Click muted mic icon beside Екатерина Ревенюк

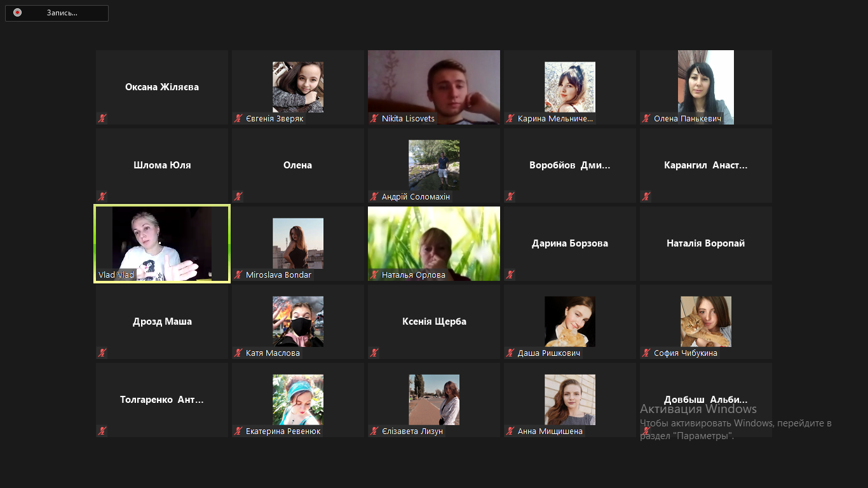tap(238, 431)
